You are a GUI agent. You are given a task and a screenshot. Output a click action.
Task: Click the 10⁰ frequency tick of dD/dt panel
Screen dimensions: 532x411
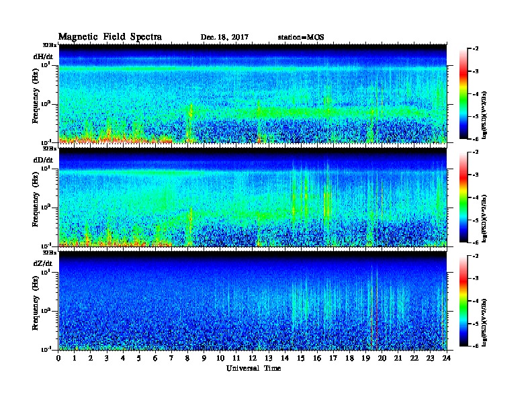[x=46, y=207]
